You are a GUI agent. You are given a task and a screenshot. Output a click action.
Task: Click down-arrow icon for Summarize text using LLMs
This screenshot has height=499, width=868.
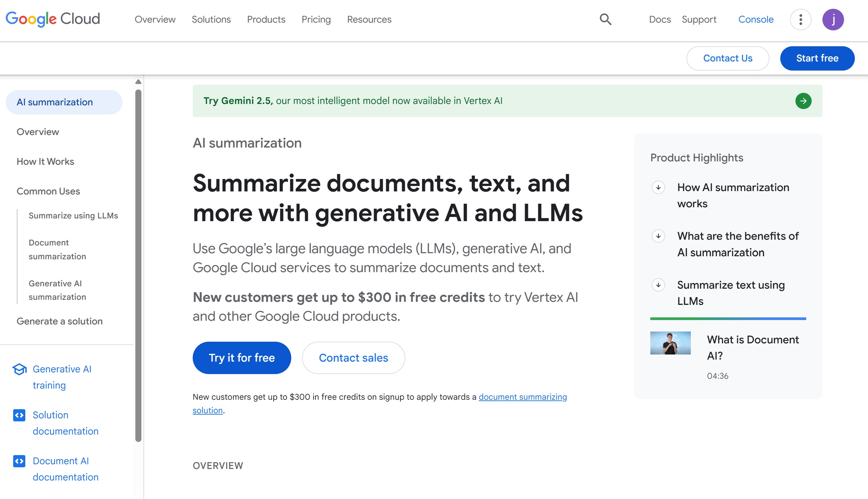(658, 285)
